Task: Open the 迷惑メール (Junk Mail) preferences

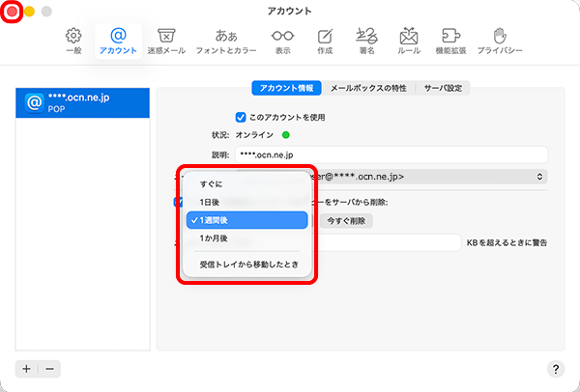Action: tap(165, 41)
